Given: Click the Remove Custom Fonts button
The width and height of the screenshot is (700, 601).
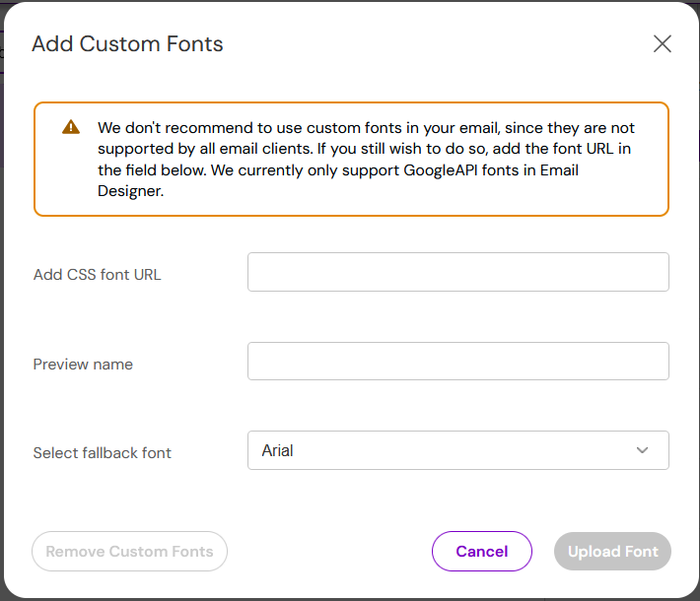Looking at the screenshot, I should 129,552.
